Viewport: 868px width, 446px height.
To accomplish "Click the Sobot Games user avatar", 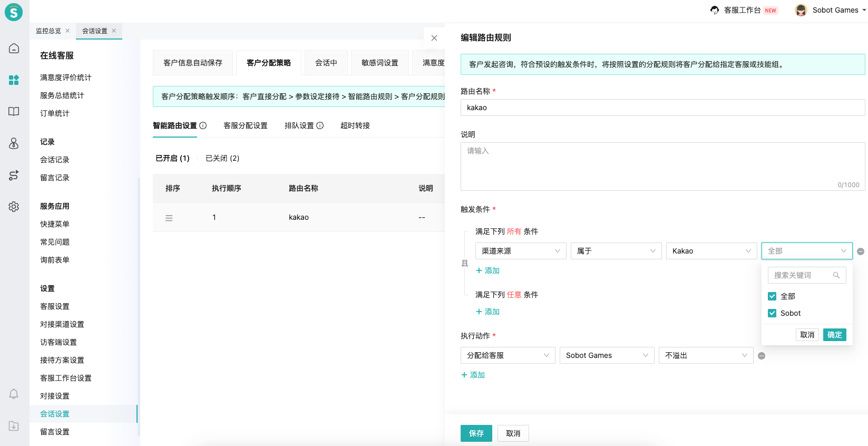I will [x=801, y=10].
